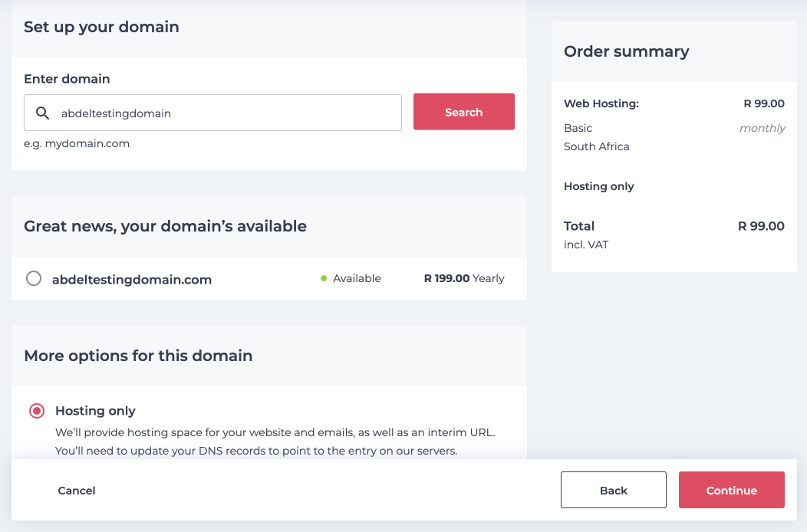This screenshot has height=532, width=807.
Task: Click the Order summary heading
Action: 627,51
